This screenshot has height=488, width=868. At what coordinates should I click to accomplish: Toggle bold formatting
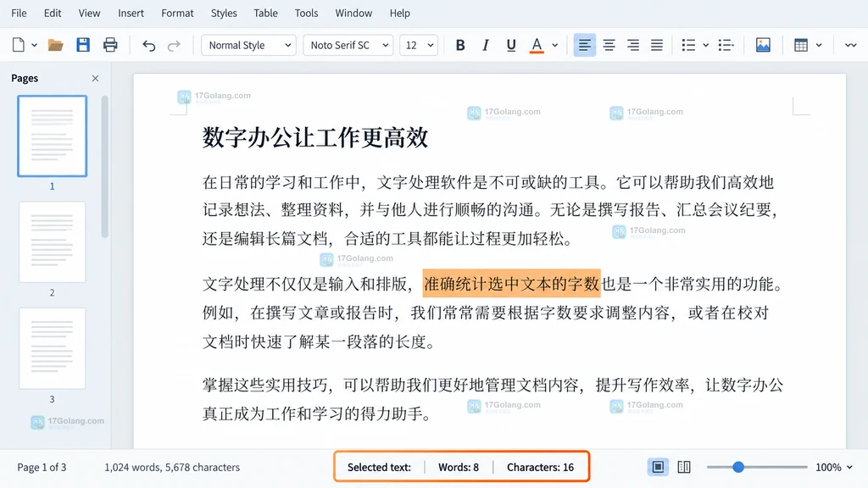pos(460,46)
